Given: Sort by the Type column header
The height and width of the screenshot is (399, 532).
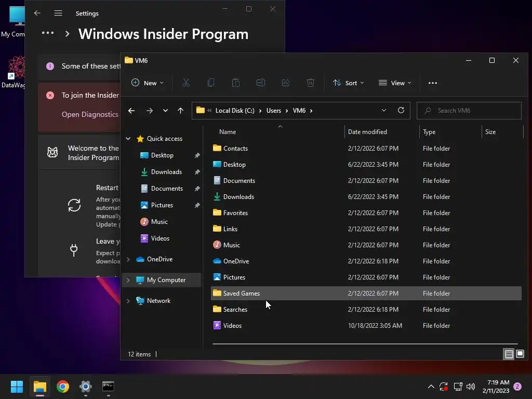Looking at the screenshot, I should (429, 132).
